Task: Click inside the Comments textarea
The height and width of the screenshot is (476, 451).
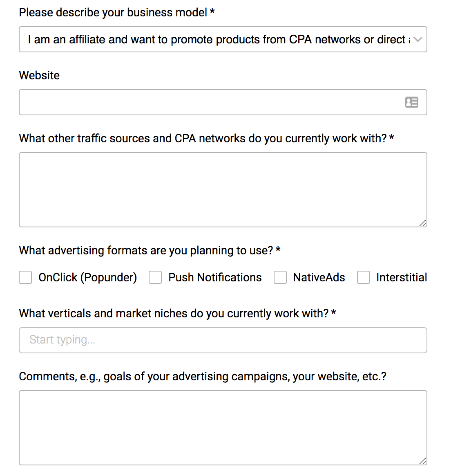Action: (x=223, y=428)
